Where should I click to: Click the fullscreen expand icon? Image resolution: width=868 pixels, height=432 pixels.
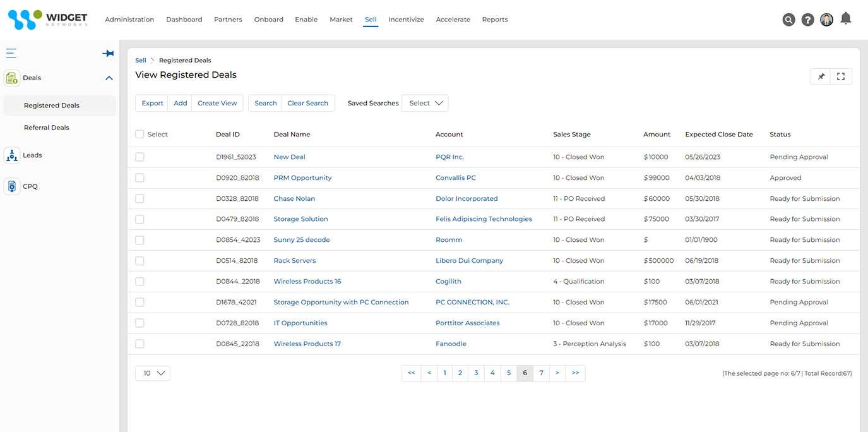click(x=841, y=76)
